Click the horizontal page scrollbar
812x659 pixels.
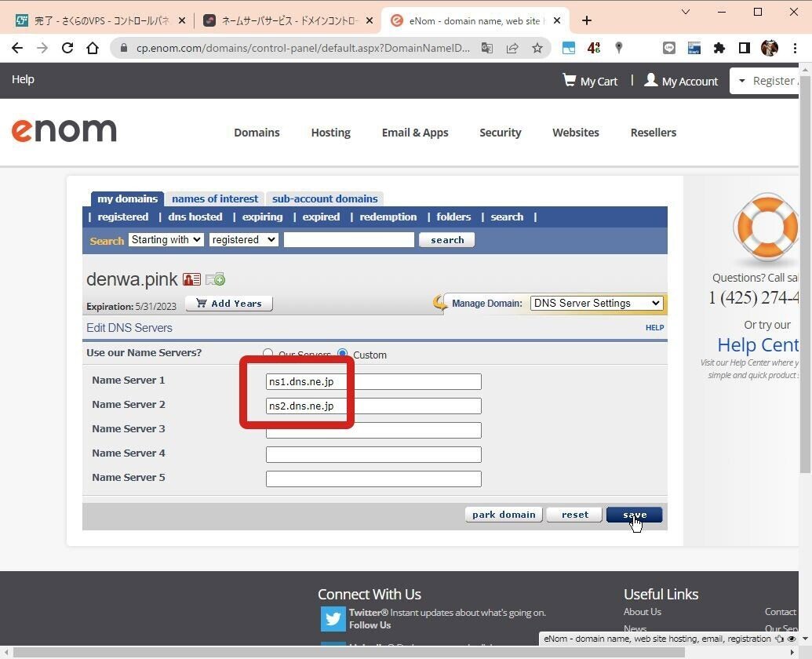349,652
